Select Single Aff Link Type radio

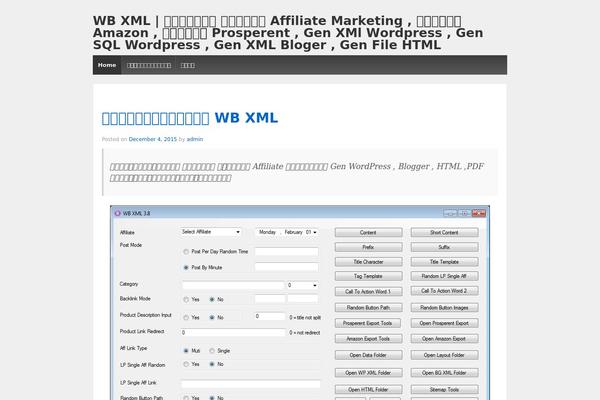[x=212, y=351]
